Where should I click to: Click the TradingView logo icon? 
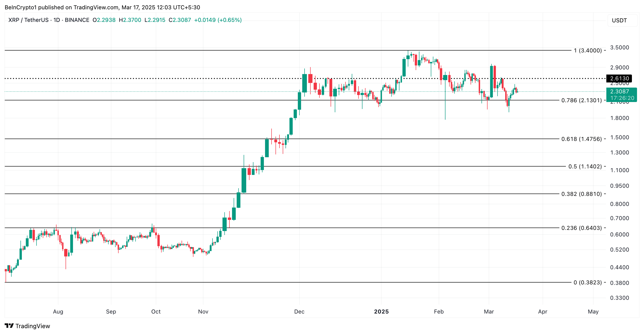tap(9, 326)
